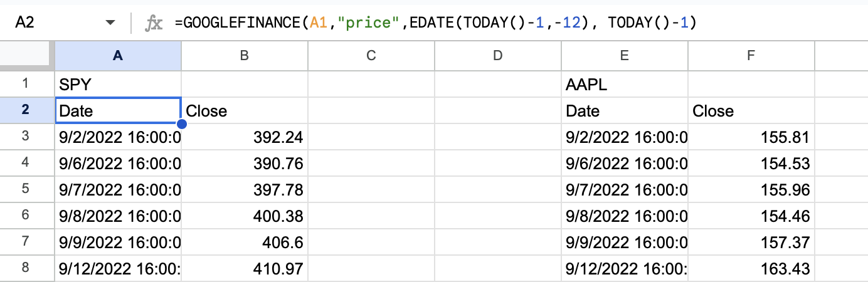The height and width of the screenshot is (282, 868).
Task: Click the Close cell in column F
Action: point(751,110)
